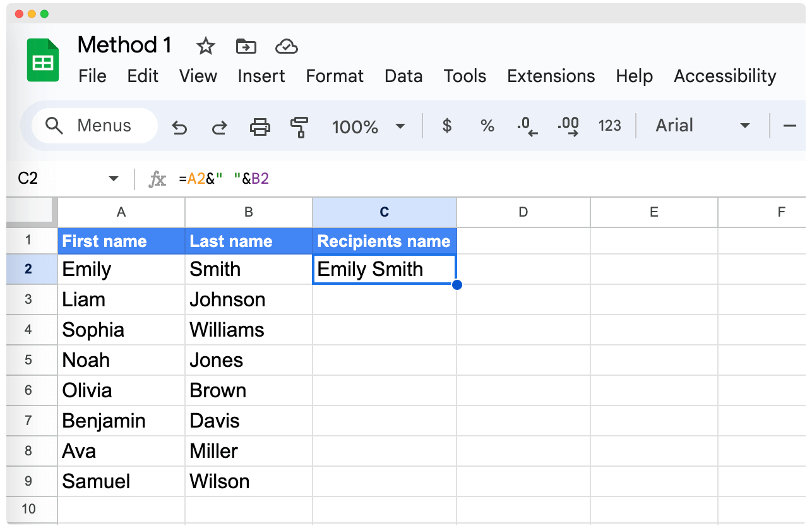The width and height of the screenshot is (812, 528).
Task: Move spreadsheet to a folder
Action: coord(246,46)
